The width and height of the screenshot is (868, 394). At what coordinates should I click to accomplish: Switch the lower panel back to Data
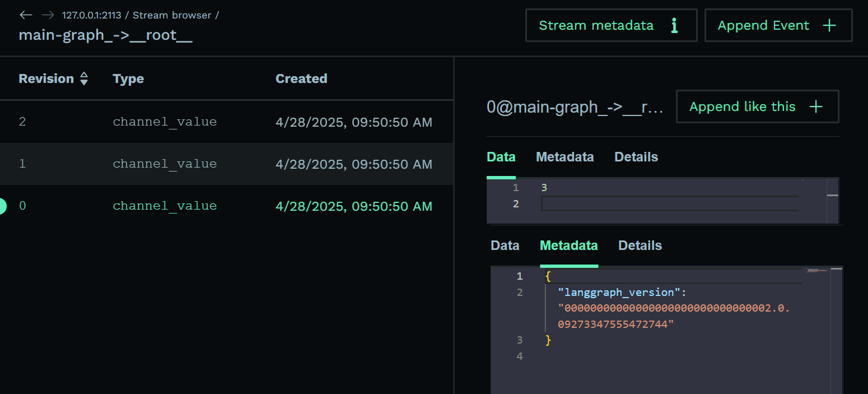505,245
